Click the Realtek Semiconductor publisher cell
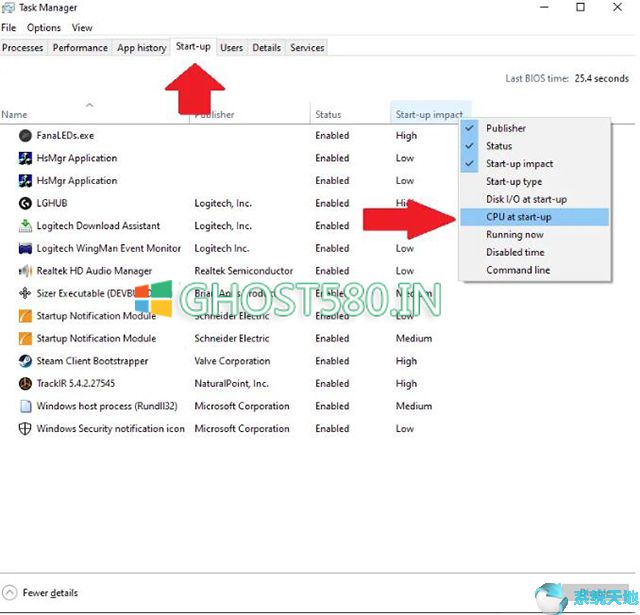The height and width of the screenshot is (615, 640). 244,271
